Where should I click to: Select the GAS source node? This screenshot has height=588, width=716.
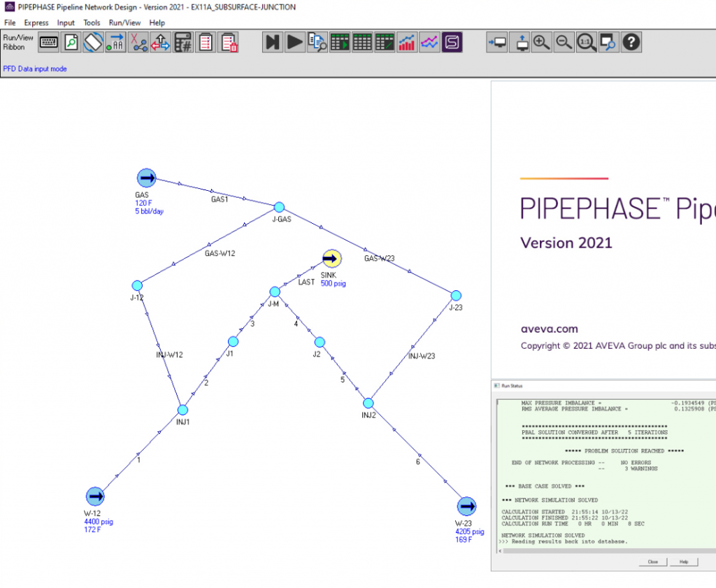[147, 178]
